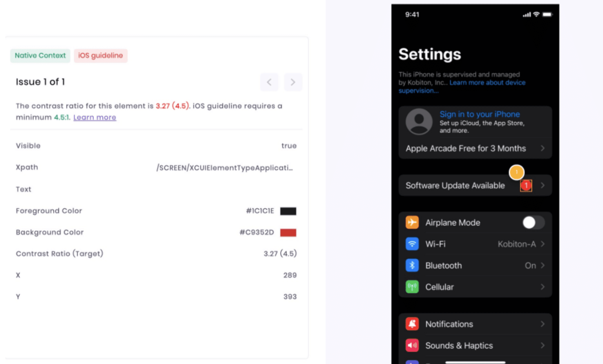Expand the Bluetooth On chevron
Screen dimensions: 603x364
[x=543, y=265]
